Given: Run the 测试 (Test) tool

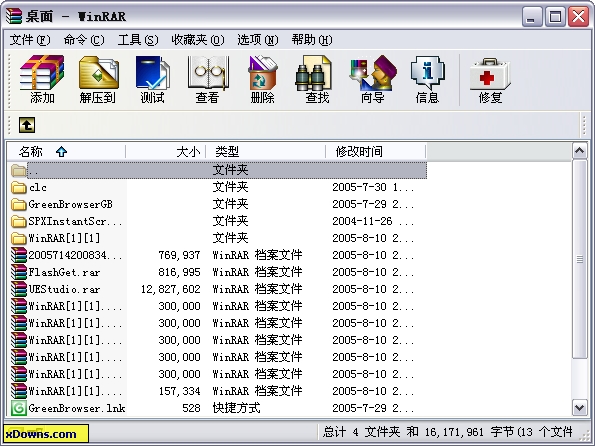Looking at the screenshot, I should (152, 79).
